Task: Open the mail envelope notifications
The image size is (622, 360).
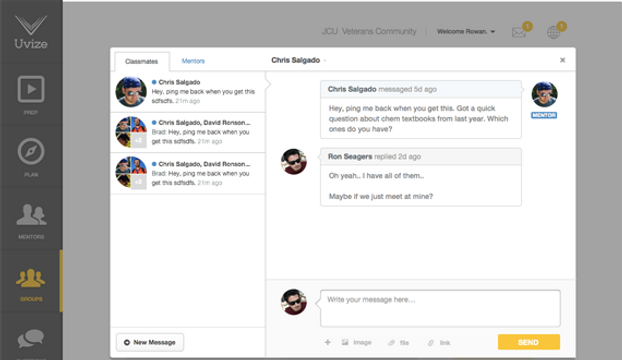Action: 519,33
